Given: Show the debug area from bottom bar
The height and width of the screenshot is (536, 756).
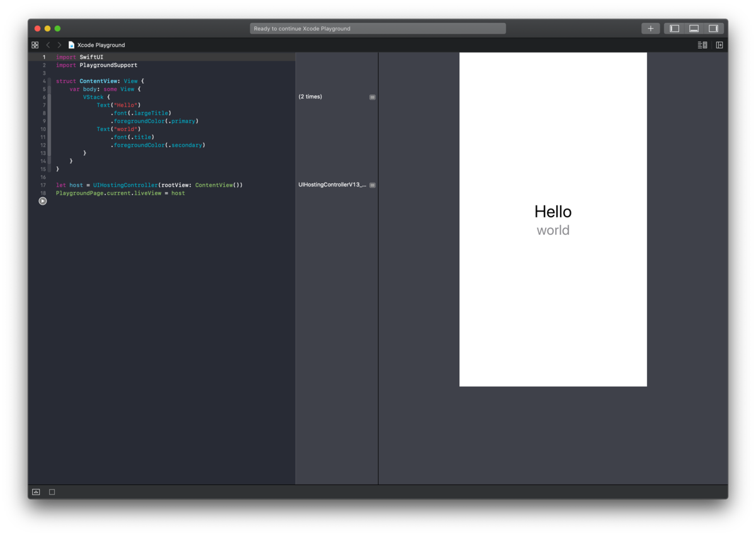Looking at the screenshot, I should coord(36,492).
